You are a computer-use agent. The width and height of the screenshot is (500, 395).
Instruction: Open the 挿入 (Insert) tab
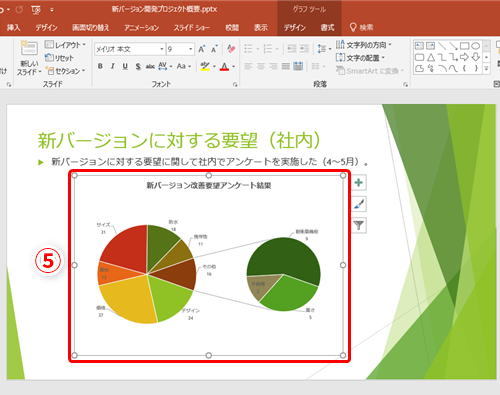14,27
